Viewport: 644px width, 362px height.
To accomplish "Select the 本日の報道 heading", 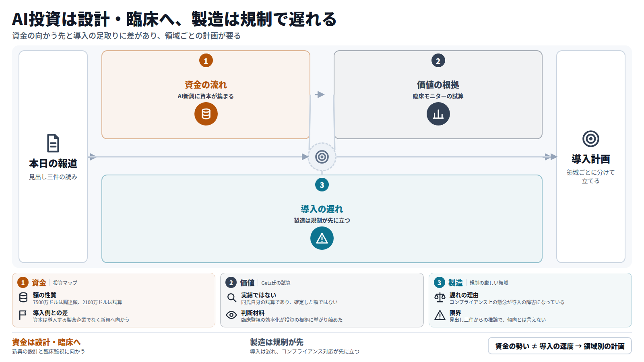I will point(53,164).
